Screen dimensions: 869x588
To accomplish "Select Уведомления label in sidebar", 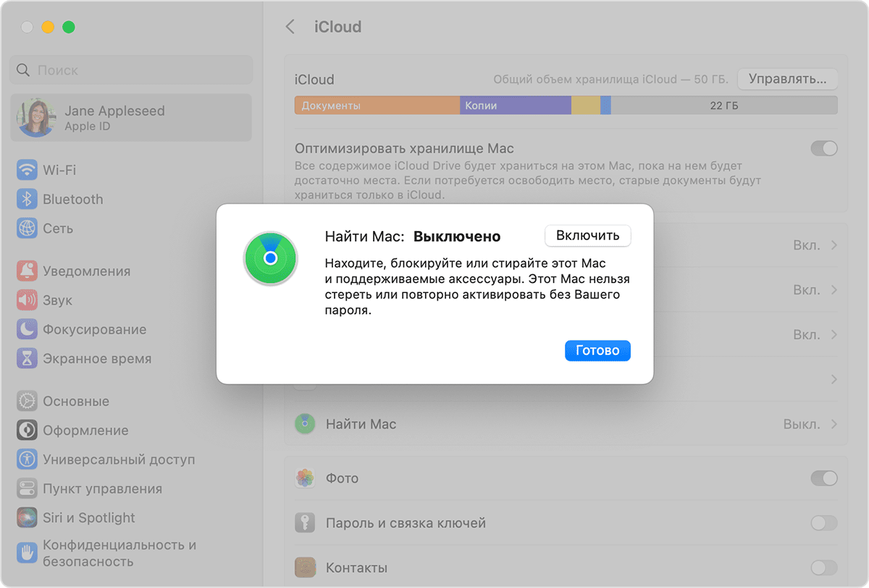I will 87,272.
